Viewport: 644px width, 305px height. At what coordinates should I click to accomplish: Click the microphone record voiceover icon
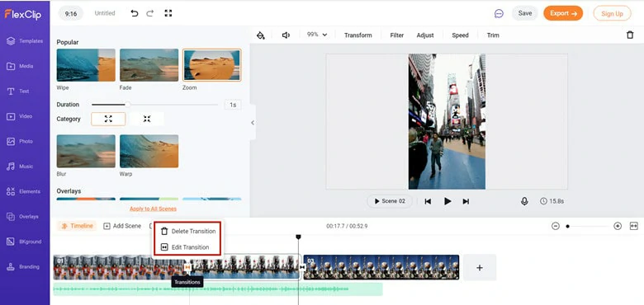coord(524,201)
